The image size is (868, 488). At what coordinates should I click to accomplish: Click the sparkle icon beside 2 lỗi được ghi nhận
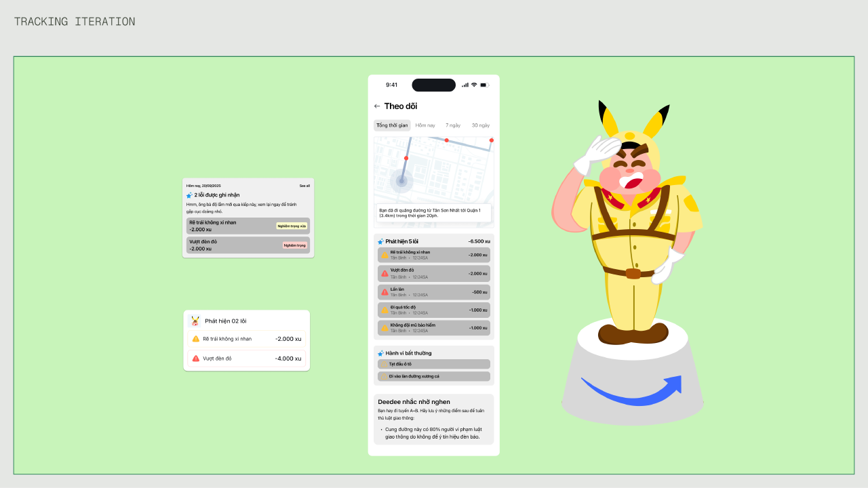pos(189,195)
